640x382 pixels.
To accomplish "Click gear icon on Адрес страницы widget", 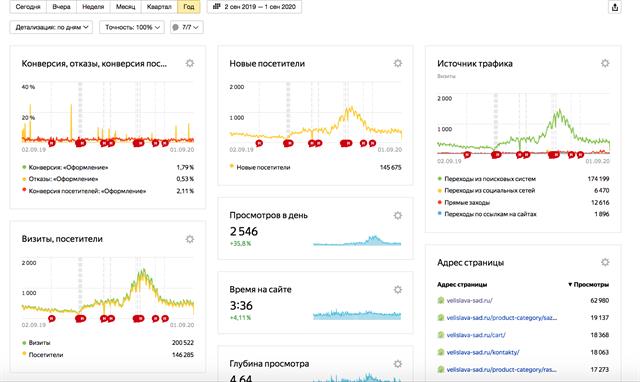I will click(x=605, y=262).
